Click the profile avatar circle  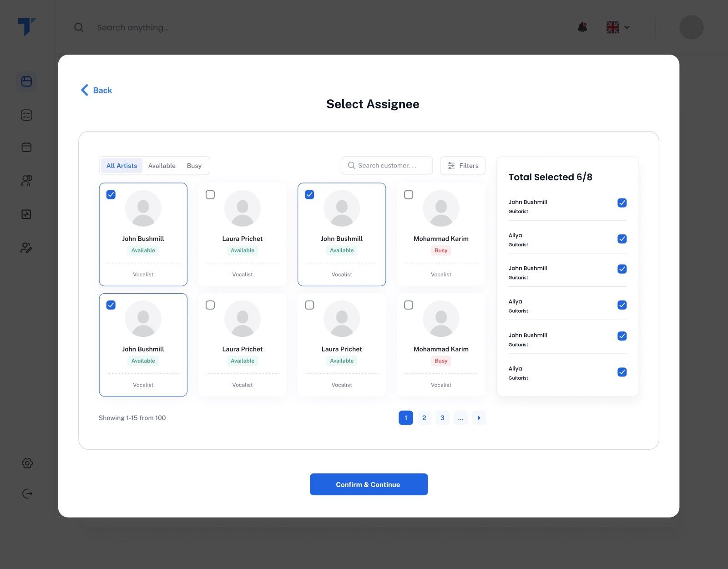click(x=691, y=27)
